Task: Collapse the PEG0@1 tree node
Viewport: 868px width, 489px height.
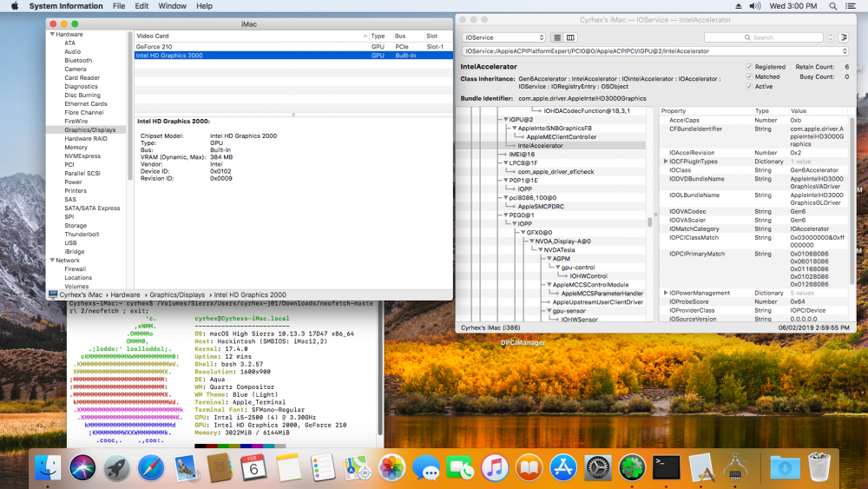Action: tap(505, 215)
